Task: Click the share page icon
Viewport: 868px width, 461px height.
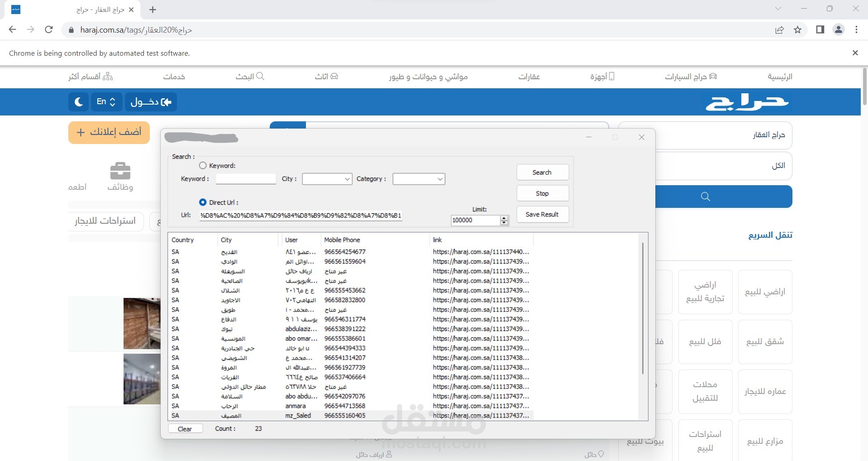Action: [x=779, y=30]
